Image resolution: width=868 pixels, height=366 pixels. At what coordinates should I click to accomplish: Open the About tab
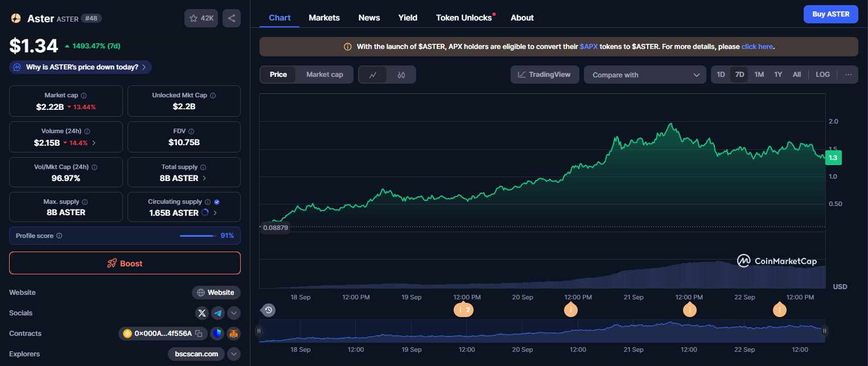pos(522,18)
